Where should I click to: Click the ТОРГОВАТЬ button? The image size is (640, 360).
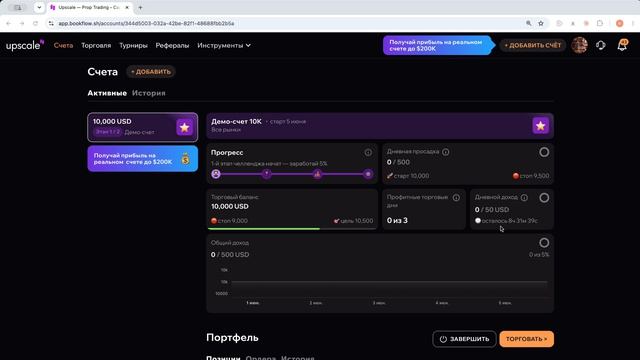click(527, 339)
